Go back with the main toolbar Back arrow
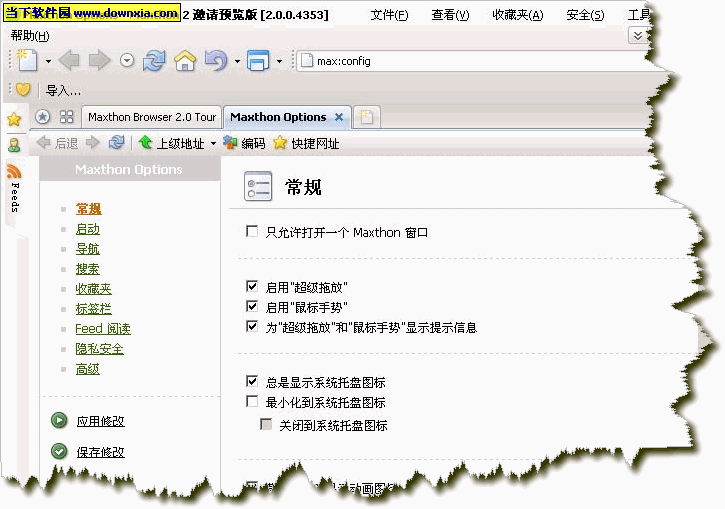725x509 pixels. 69,61
